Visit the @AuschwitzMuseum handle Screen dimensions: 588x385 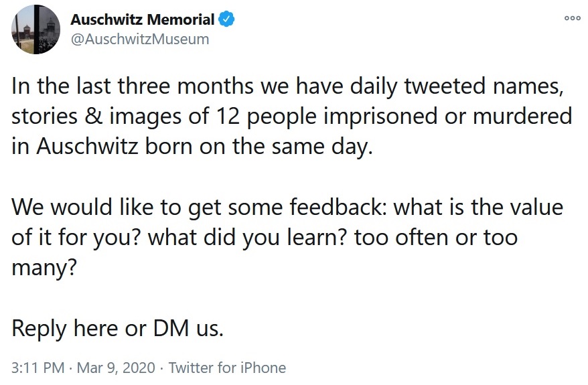(x=140, y=39)
